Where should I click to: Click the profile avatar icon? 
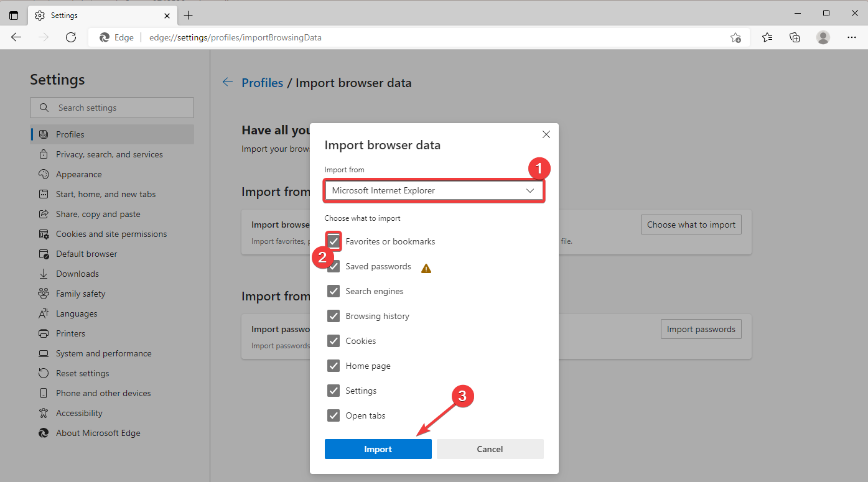[823, 37]
